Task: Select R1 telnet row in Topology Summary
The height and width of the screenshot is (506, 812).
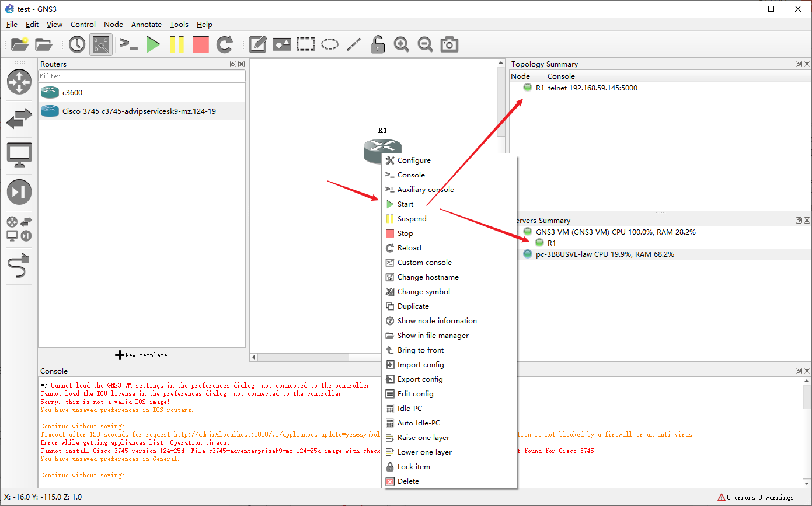Action: (x=660, y=88)
